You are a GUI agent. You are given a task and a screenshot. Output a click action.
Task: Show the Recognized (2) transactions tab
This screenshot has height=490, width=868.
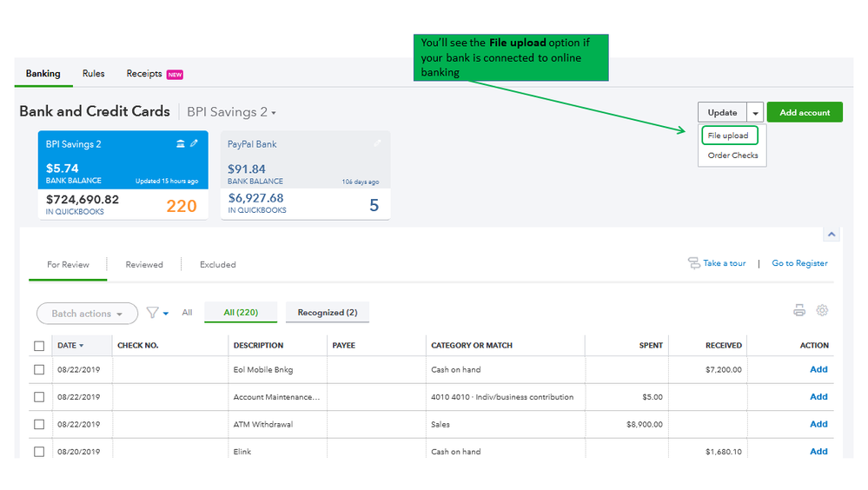(327, 313)
